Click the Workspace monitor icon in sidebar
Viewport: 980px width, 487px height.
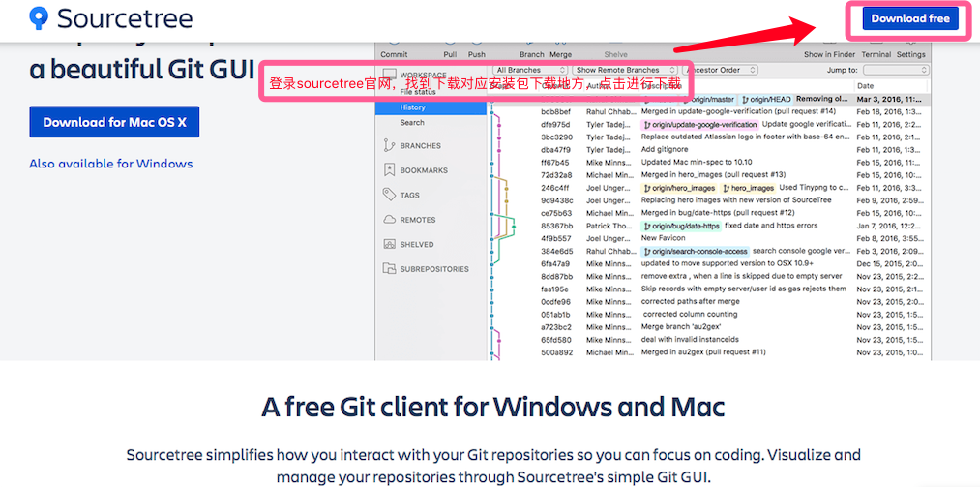click(x=389, y=75)
